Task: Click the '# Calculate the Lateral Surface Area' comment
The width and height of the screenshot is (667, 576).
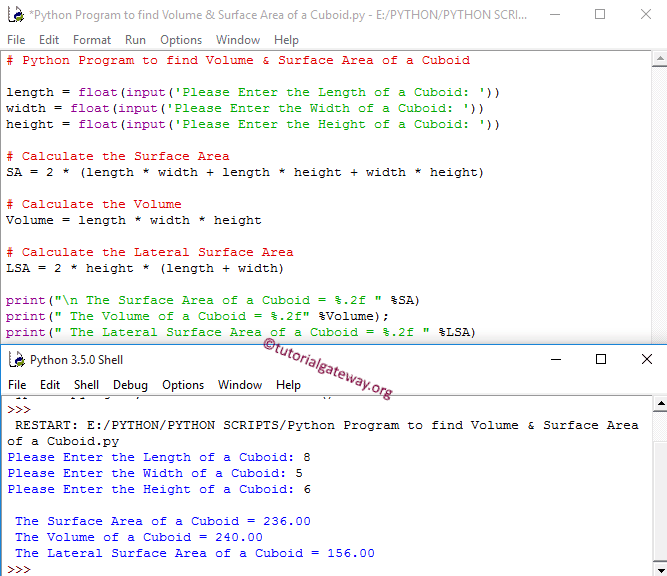Action: [x=150, y=252]
